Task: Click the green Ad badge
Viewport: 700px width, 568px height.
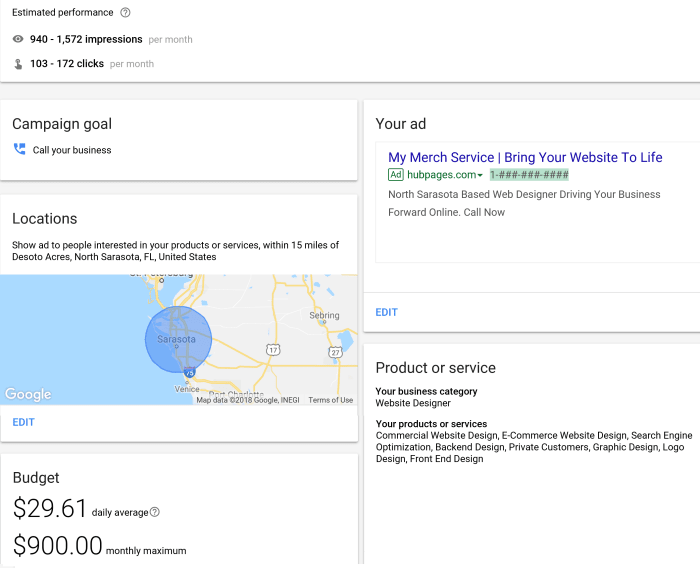Action: [396, 175]
